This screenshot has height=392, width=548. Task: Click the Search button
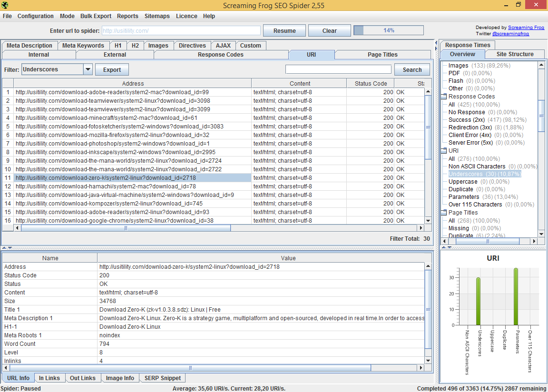[412, 69]
